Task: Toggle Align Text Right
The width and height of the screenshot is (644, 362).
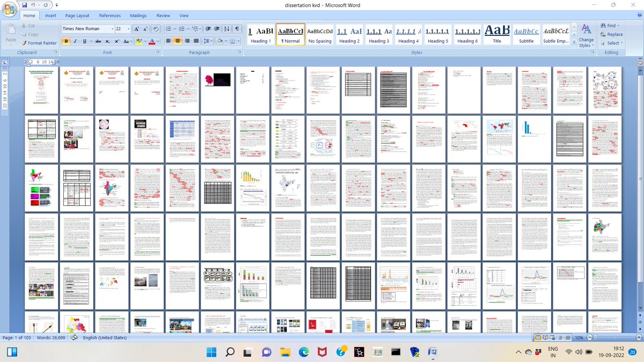Action: point(186,41)
